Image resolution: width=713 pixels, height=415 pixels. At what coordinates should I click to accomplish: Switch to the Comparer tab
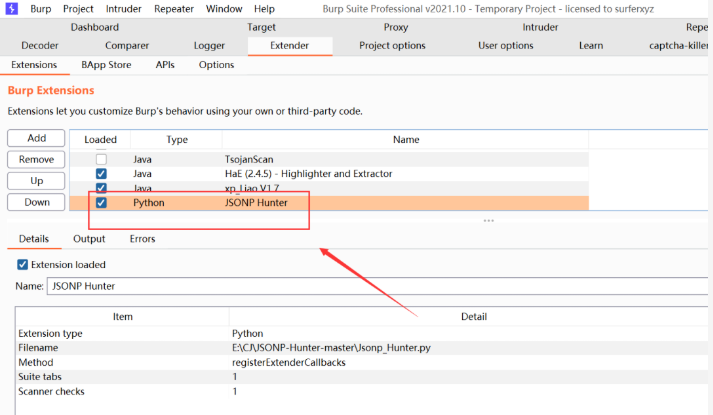point(127,45)
